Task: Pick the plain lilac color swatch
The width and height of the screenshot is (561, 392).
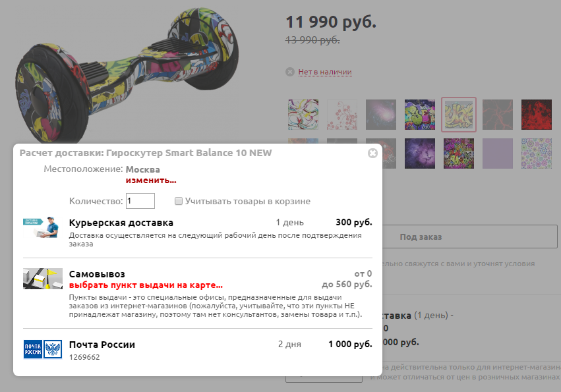Action: pos(497,154)
